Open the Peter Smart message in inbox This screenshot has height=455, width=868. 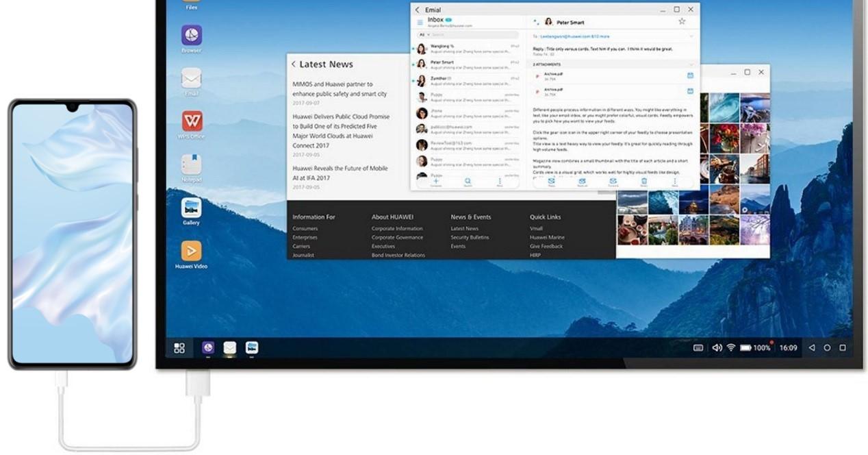pyautogui.click(x=466, y=64)
